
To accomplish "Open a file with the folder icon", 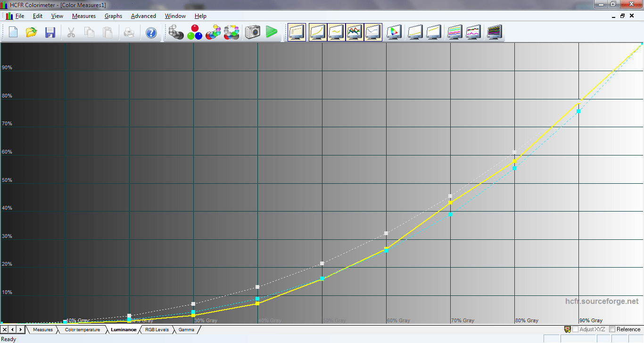I will tap(32, 32).
